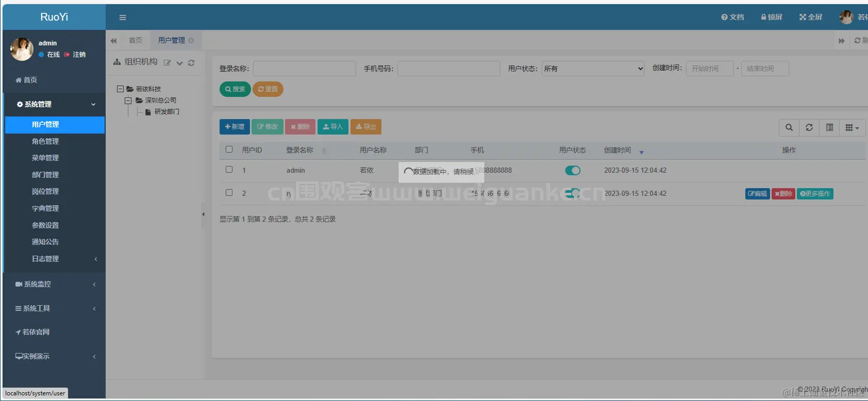Click the RuoYi logo header
Image resolution: width=868 pixels, height=401 pixels.
pos(54,17)
